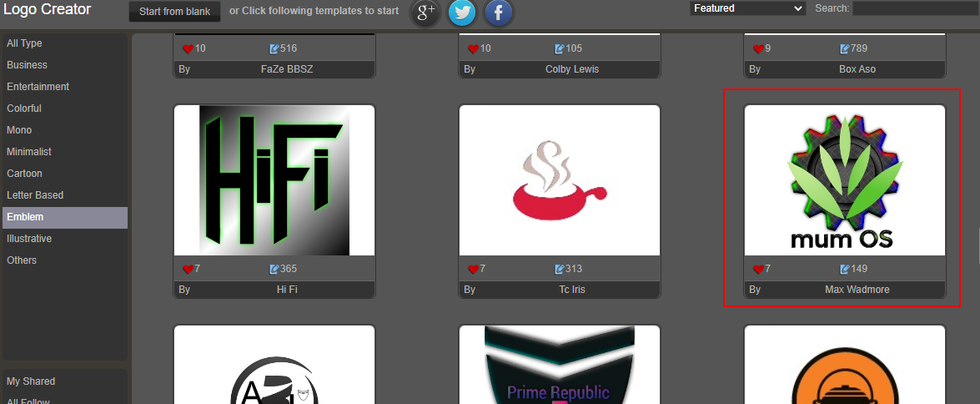Select Business category
The width and height of the screenshot is (980, 404).
click(65, 65)
